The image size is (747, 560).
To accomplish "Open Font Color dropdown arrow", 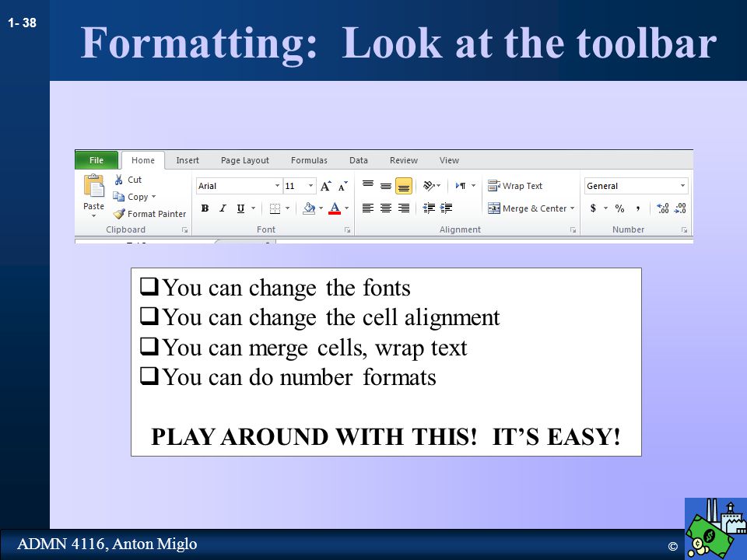I will pos(346,208).
